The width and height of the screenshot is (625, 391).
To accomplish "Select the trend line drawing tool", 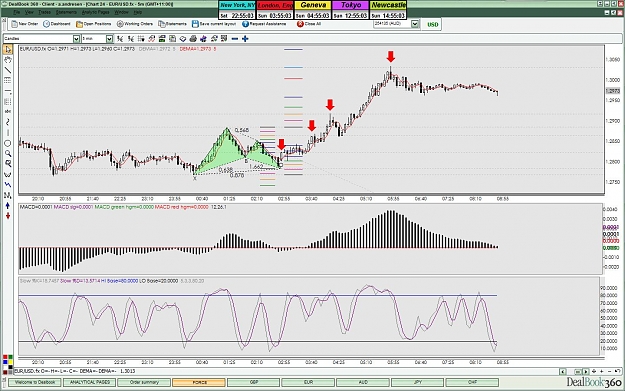I will coord(8,70).
